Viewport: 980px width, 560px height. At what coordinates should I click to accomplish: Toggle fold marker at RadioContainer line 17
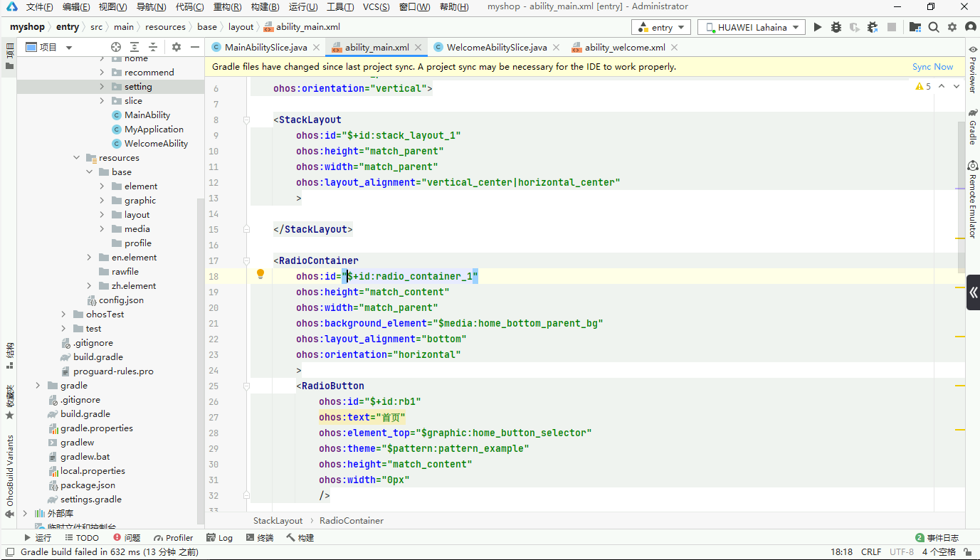pyautogui.click(x=246, y=261)
